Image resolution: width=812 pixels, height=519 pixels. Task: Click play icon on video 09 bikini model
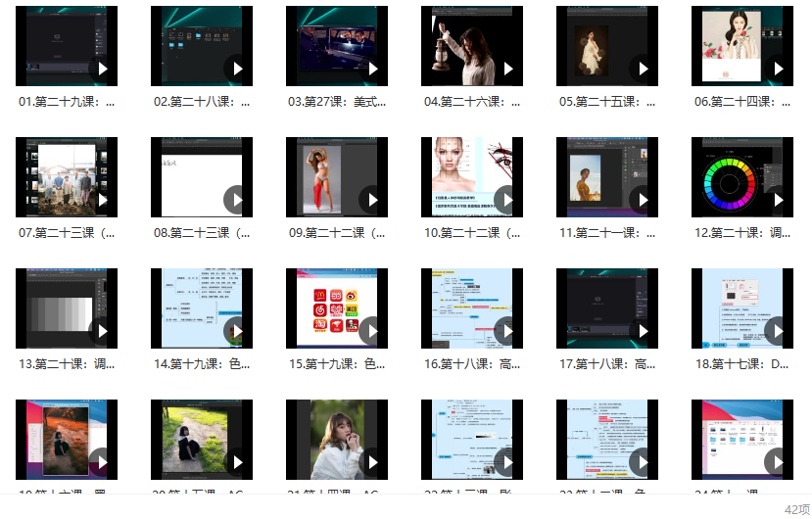pyautogui.click(x=371, y=200)
